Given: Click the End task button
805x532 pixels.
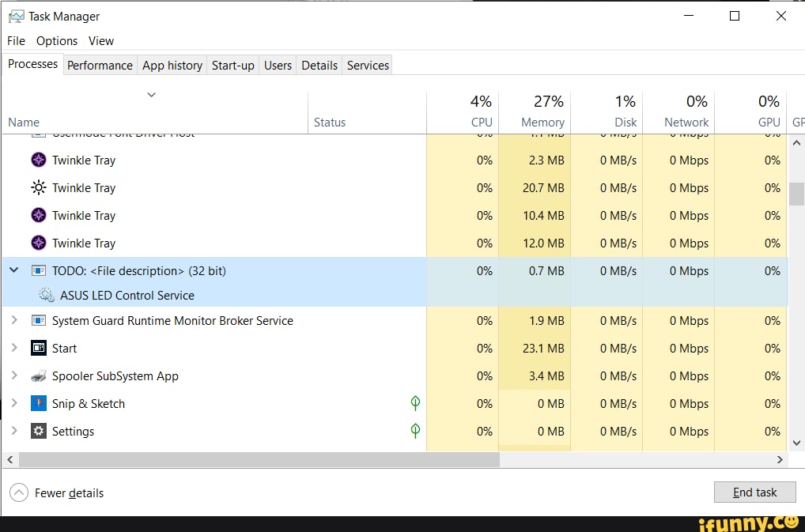Looking at the screenshot, I should point(754,492).
